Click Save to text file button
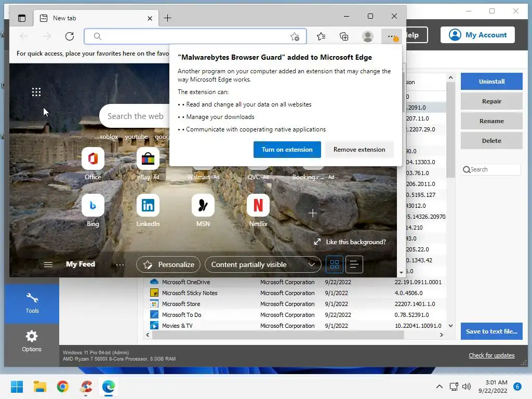The width and height of the screenshot is (532, 399). click(491, 331)
